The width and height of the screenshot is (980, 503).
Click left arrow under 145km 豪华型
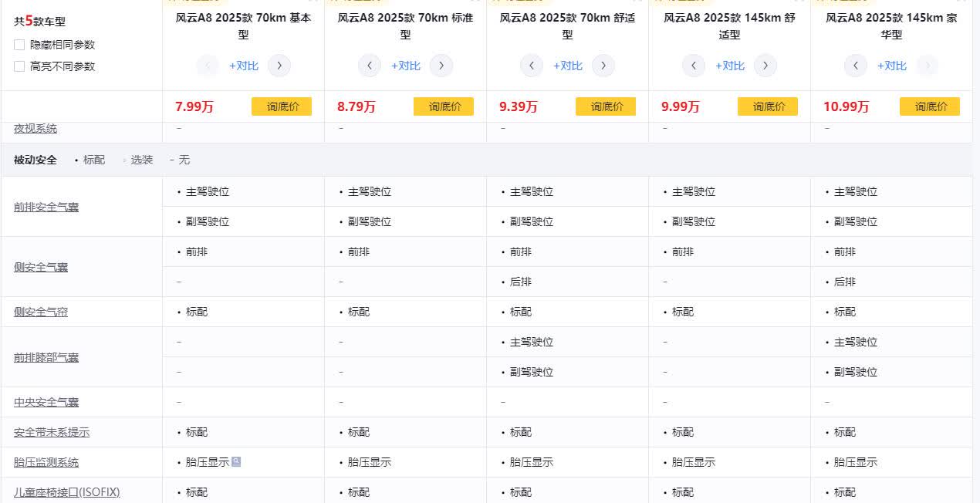click(856, 66)
